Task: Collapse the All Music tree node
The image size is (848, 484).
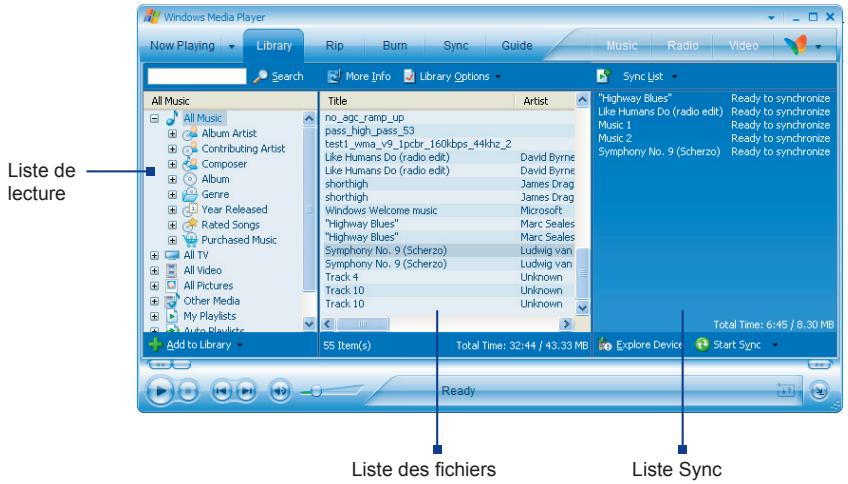Action: [x=155, y=118]
